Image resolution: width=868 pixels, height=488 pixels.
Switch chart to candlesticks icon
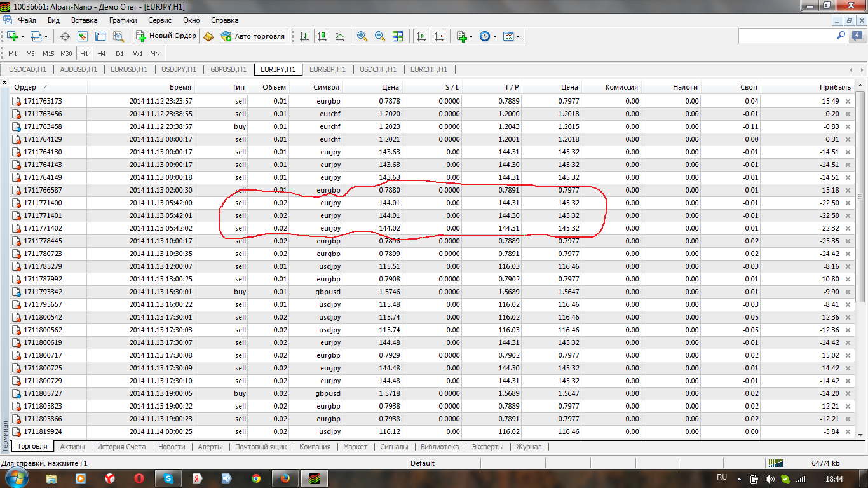click(322, 36)
